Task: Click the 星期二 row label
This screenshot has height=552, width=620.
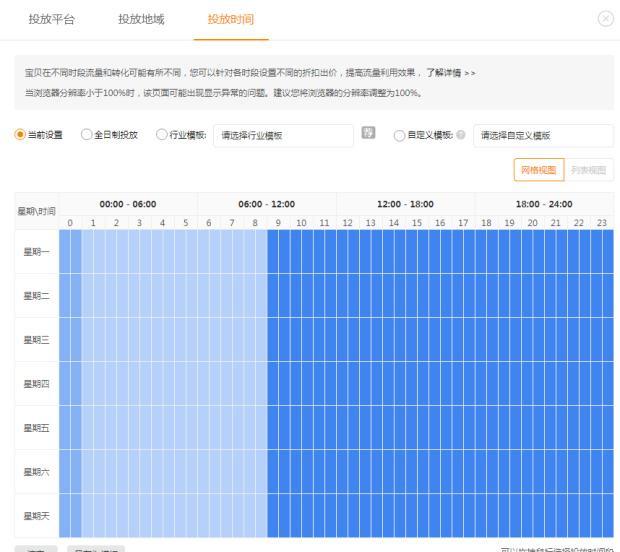Action: pyautogui.click(x=37, y=296)
